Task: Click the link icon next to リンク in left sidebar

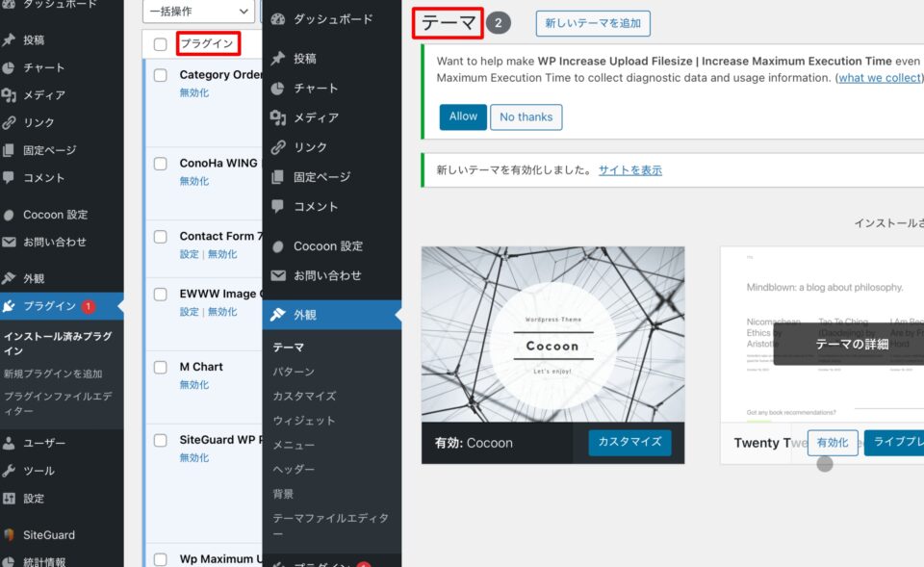Action: pos(10,123)
